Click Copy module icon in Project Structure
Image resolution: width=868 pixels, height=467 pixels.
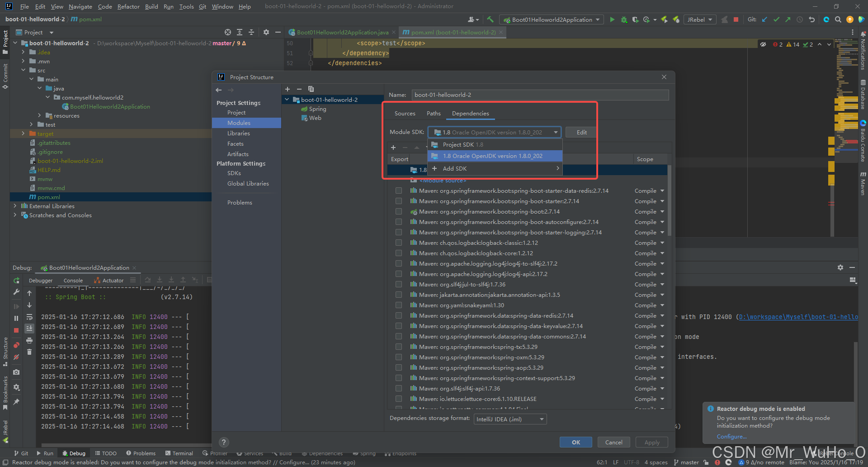311,89
